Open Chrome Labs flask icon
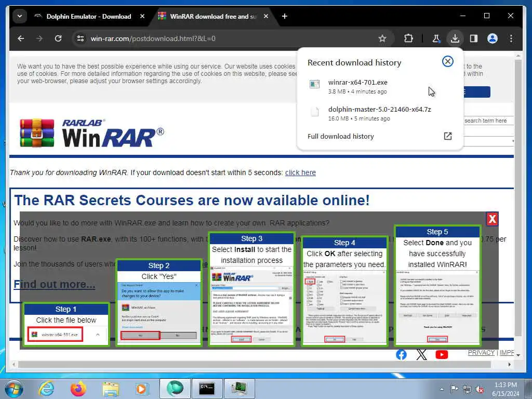 point(436,38)
